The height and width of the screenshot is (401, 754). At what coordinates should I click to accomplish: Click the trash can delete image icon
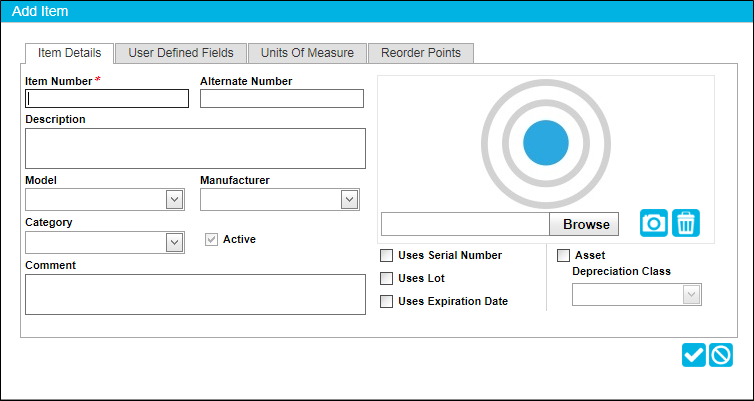pyautogui.click(x=686, y=223)
